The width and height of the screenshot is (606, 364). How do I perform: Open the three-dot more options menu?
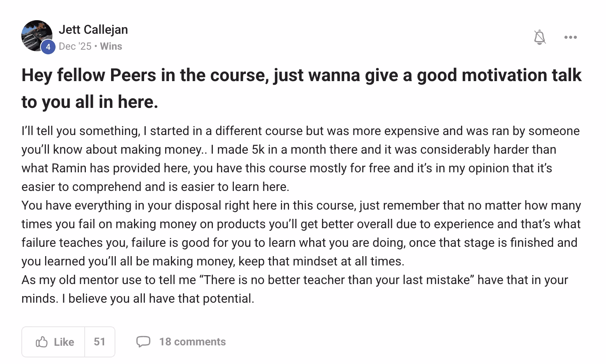(x=570, y=37)
